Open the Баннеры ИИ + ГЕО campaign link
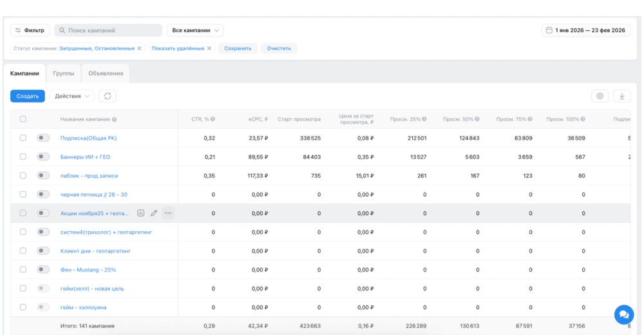Screen dimensions: 644x335 (x=85, y=157)
